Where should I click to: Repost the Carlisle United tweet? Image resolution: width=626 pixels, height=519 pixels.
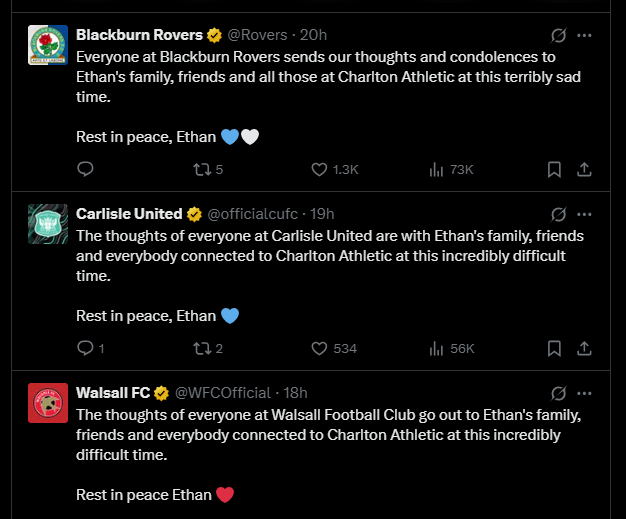tap(208, 348)
